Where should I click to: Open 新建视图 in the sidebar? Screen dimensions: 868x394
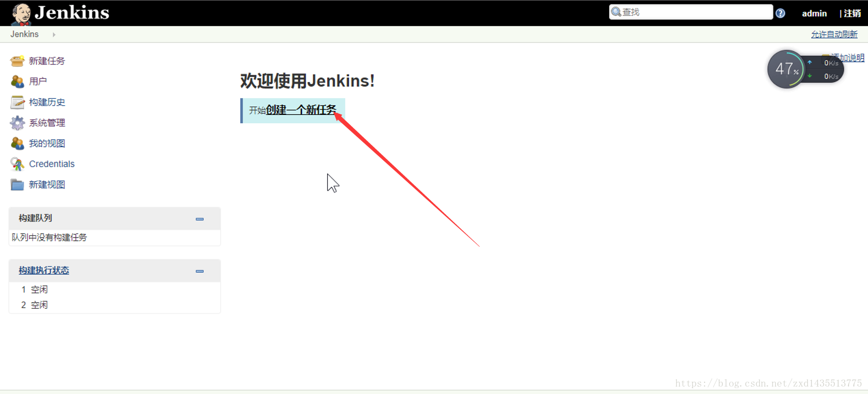(47, 185)
